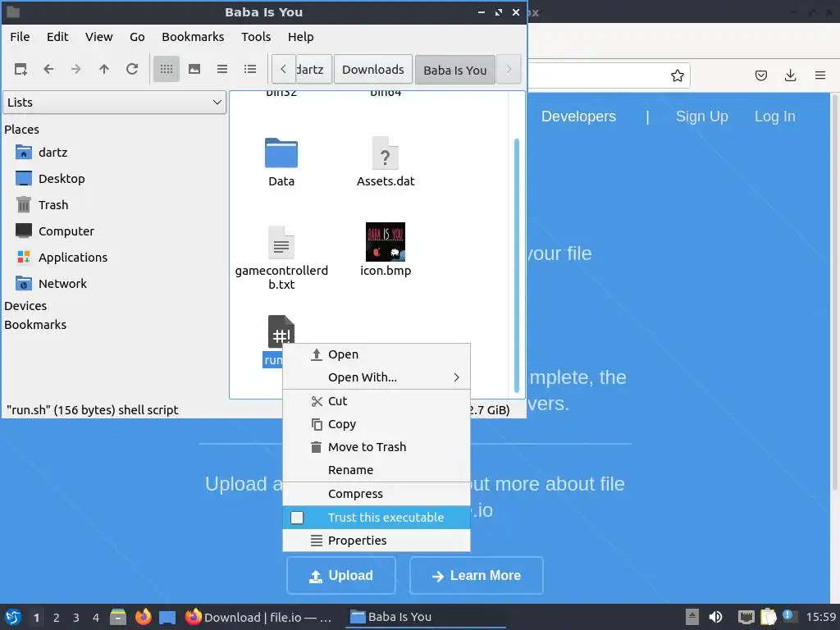840x630 pixels.
Task: Choose Compress from the context menu
Action: [x=377, y=493]
